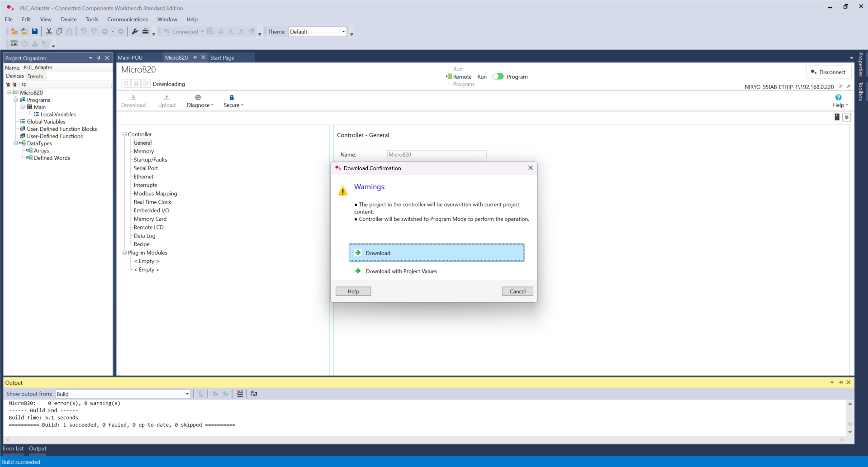The width and height of the screenshot is (868, 467).
Task: Collapse the Plug-in Modules tree node
Action: pos(124,253)
